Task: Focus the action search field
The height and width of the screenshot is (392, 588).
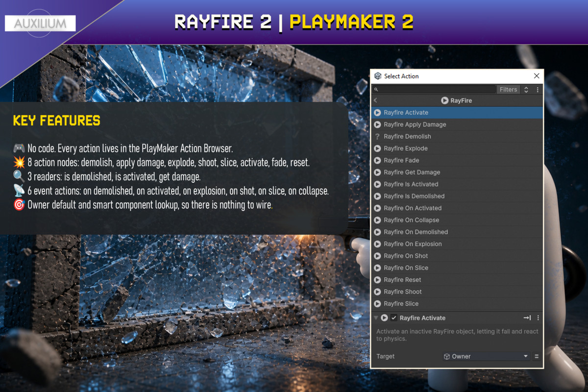Action: [x=434, y=90]
